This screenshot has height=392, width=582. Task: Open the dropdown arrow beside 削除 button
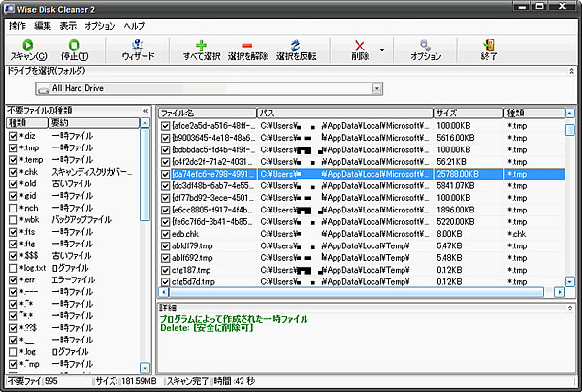click(381, 49)
